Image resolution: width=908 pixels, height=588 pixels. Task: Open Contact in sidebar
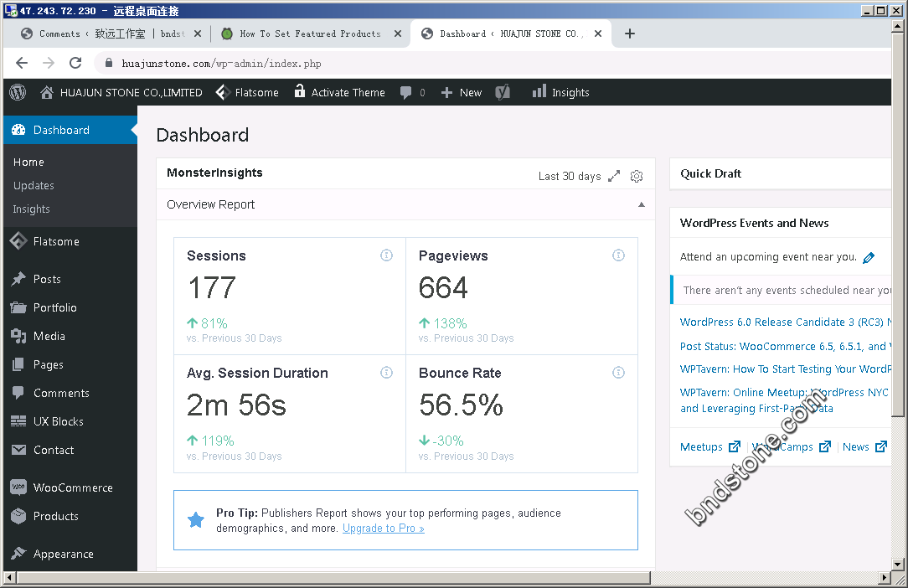coord(70,450)
